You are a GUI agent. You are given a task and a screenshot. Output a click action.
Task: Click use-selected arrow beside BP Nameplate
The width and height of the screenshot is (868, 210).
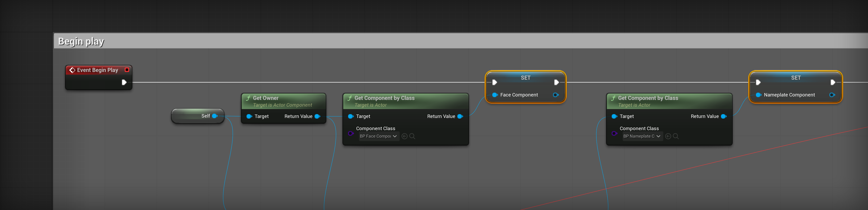(x=668, y=136)
